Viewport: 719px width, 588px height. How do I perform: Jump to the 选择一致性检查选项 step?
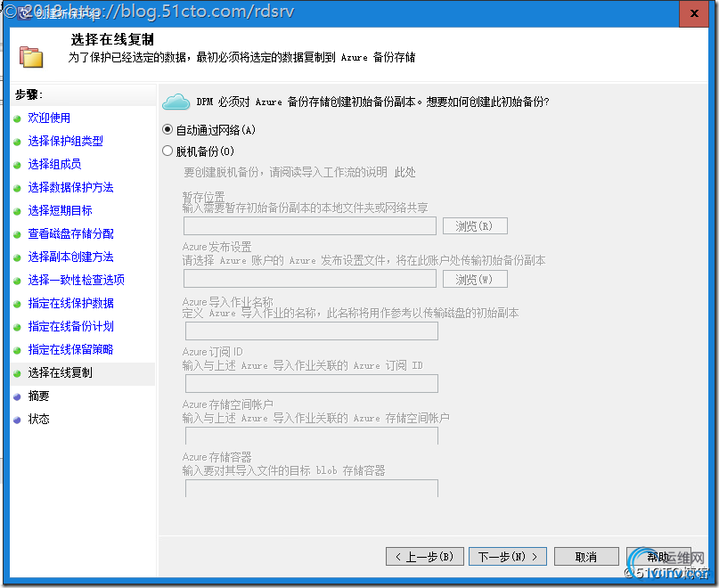76,280
